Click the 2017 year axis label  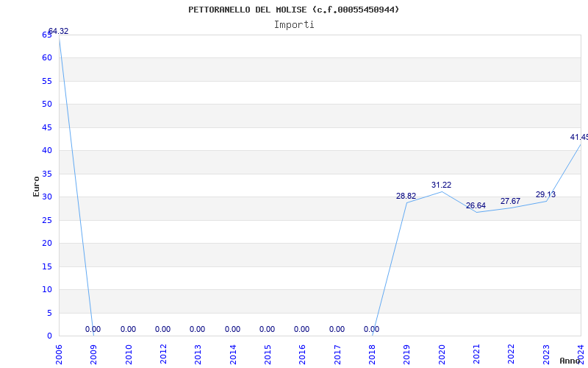click(x=337, y=355)
